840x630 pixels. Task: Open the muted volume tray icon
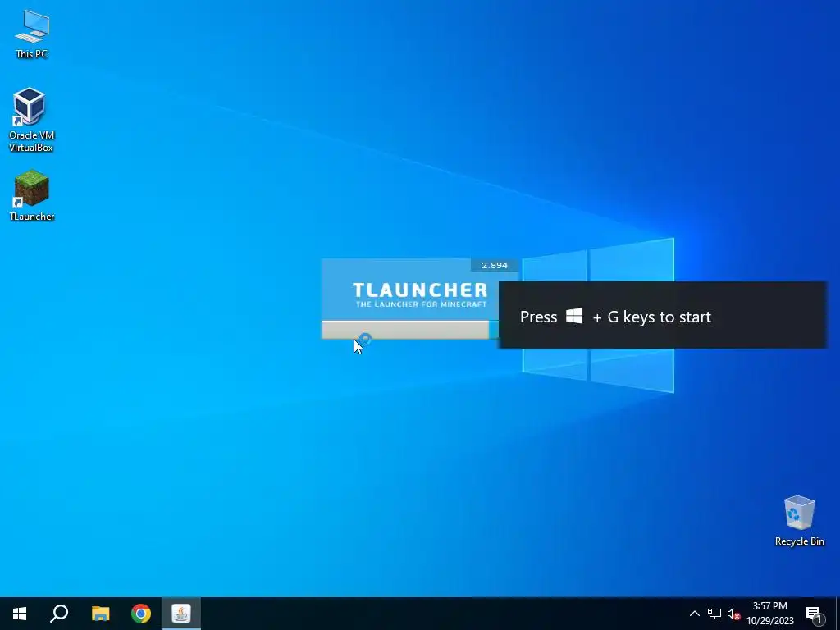733,614
